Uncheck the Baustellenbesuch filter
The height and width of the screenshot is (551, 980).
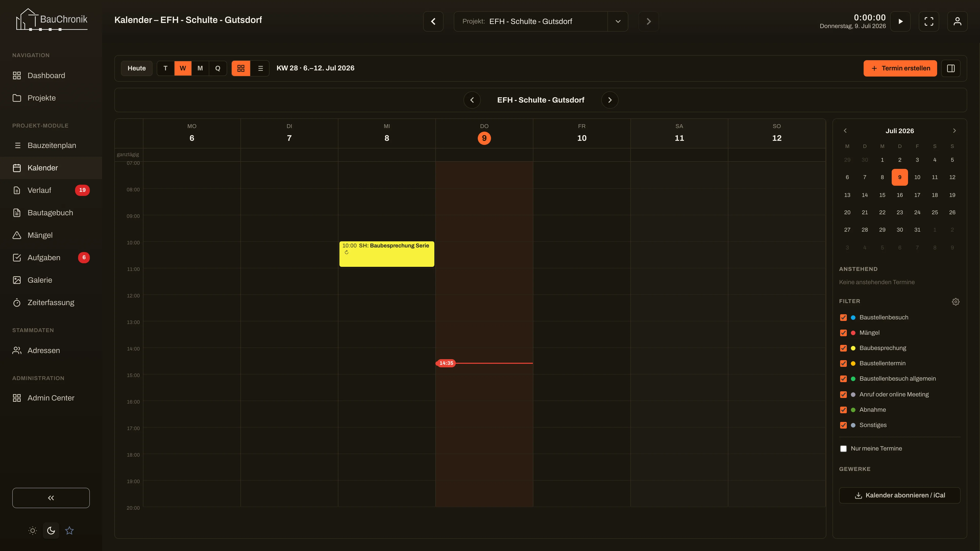pos(843,318)
